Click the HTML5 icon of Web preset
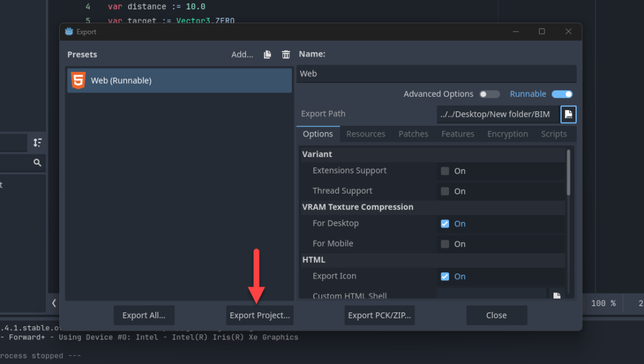The height and width of the screenshot is (364, 644). point(78,80)
